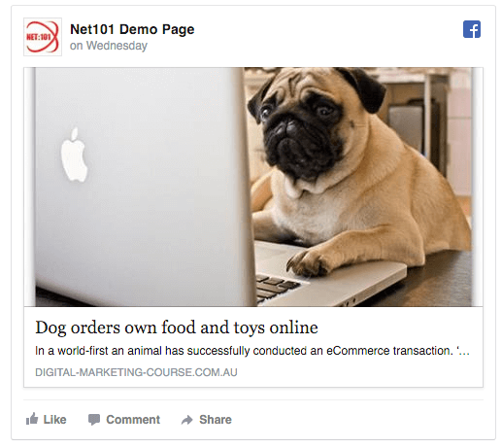The width and height of the screenshot is (502, 448).
Task: Click the thumbs-up Like icon
Action: coord(32,419)
